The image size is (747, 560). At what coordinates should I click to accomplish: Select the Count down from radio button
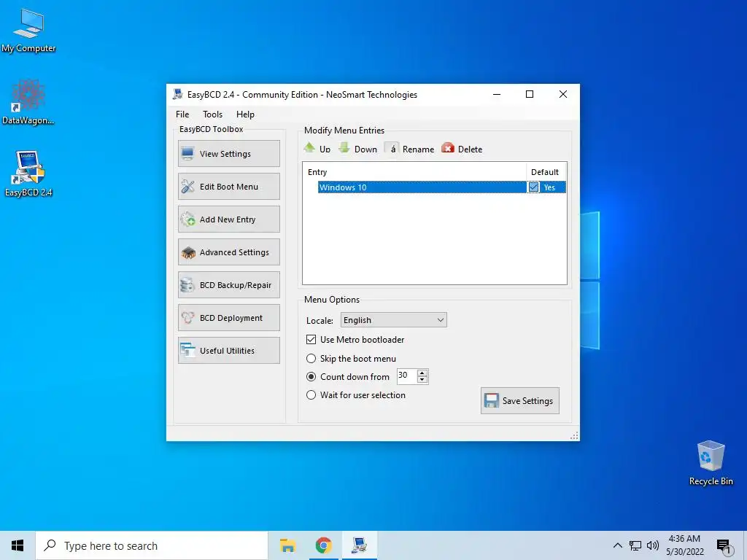[x=311, y=377]
